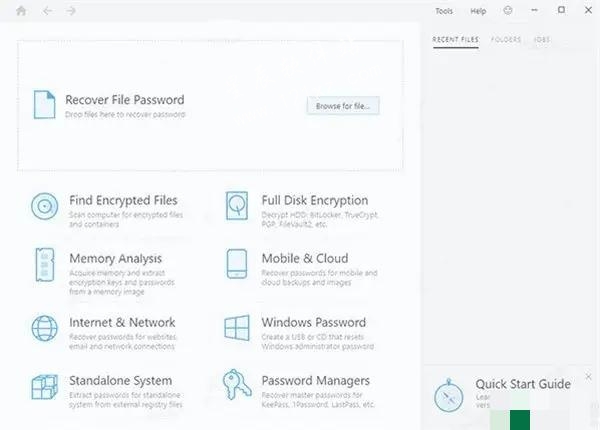Select the Full Disk Encryption drive icon

click(237, 206)
